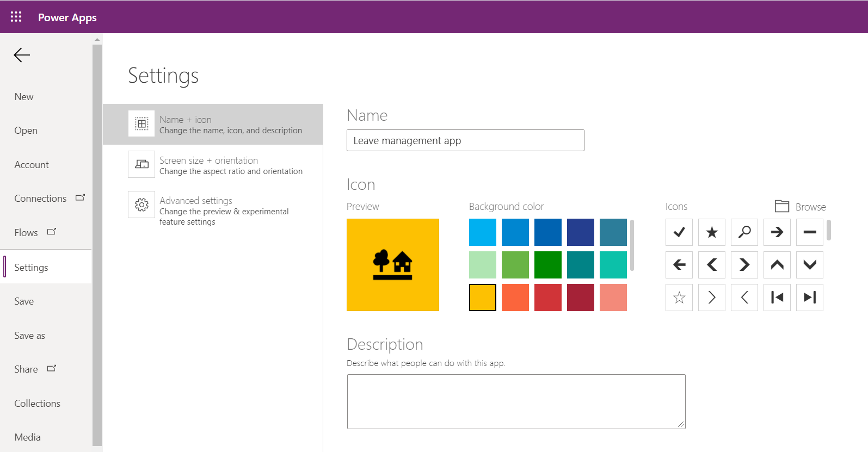Pick the dark green background color
This screenshot has height=452, width=868.
click(548, 265)
